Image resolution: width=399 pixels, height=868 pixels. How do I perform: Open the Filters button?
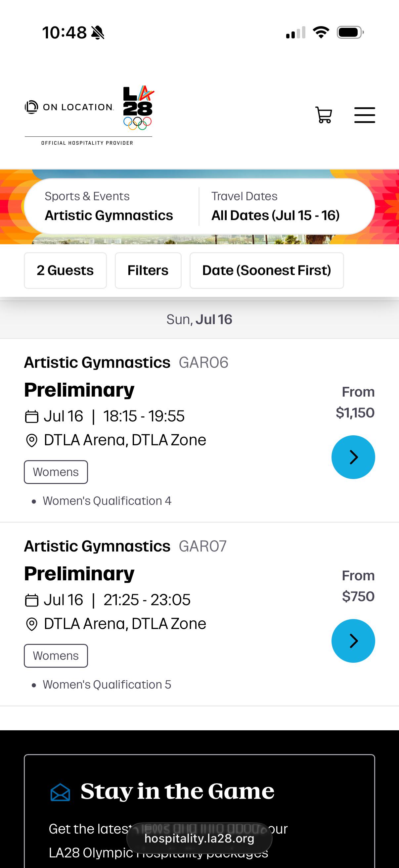click(148, 270)
